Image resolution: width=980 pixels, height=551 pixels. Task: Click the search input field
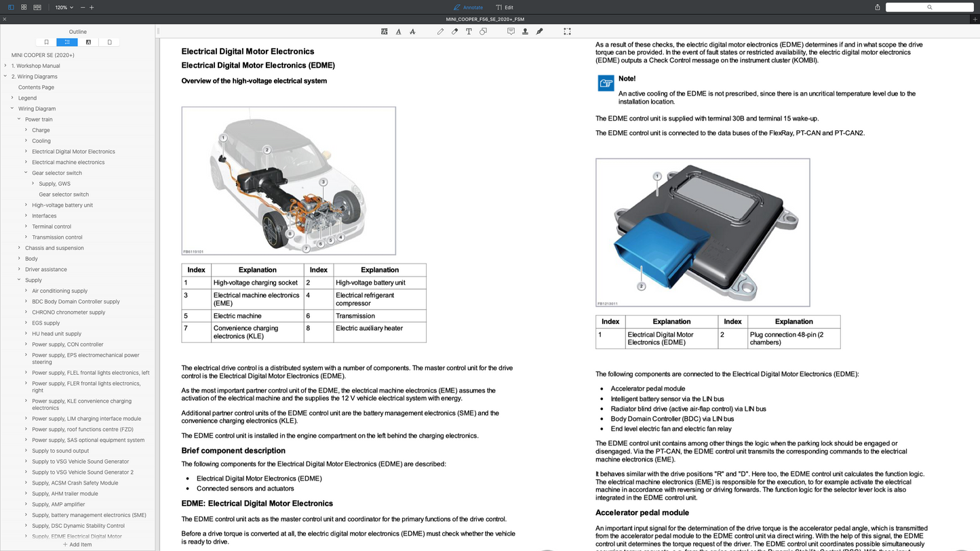[x=929, y=7]
